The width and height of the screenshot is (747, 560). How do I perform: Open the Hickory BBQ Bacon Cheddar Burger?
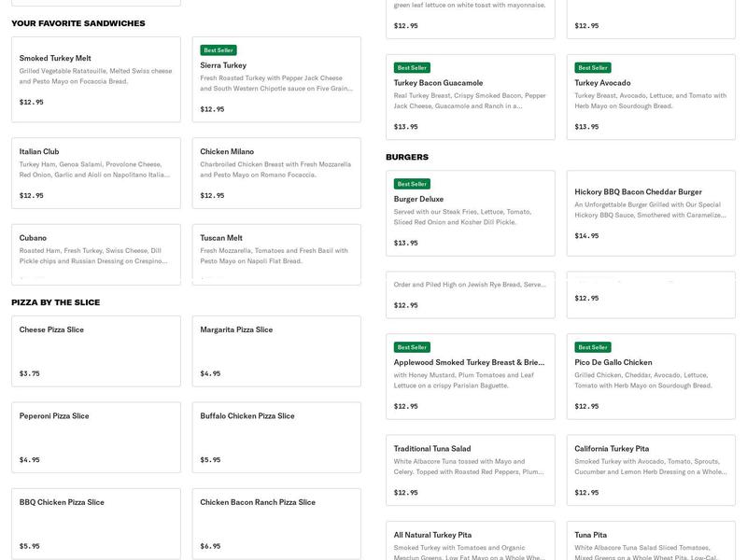651,213
